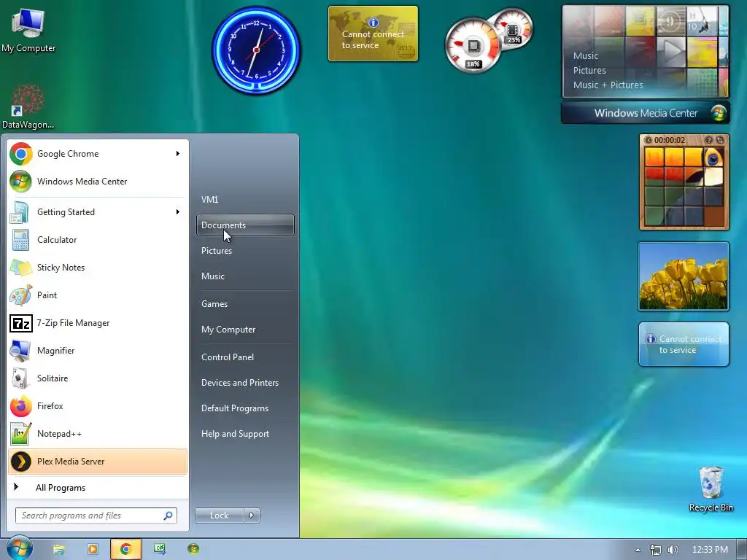Select My Computer desktop icon
This screenshot has width=747, height=560.
pos(28,31)
